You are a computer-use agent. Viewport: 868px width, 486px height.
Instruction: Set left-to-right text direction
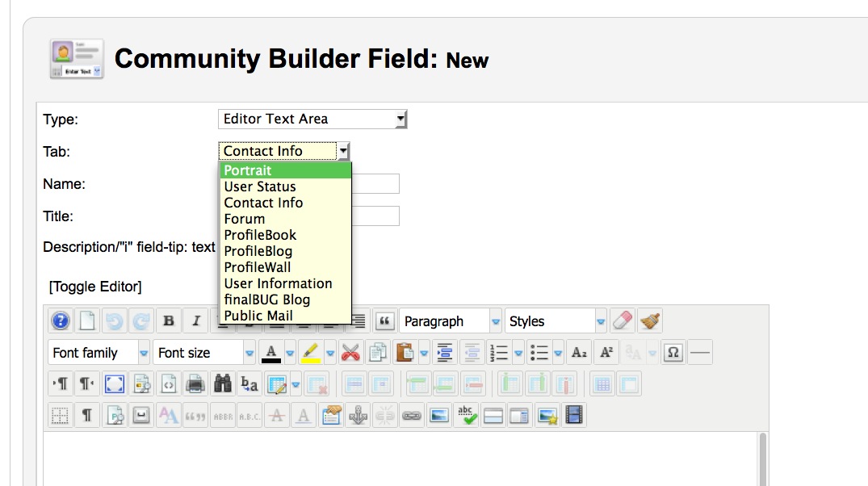[x=61, y=384]
